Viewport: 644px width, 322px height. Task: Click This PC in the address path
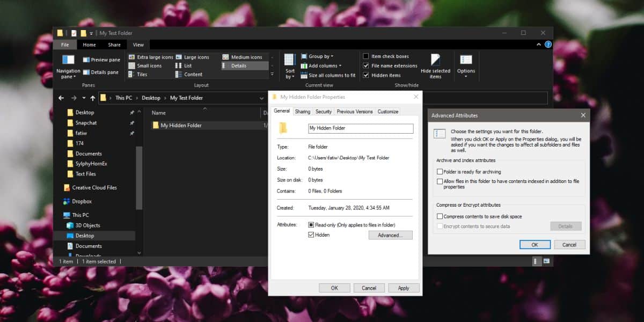coord(125,98)
